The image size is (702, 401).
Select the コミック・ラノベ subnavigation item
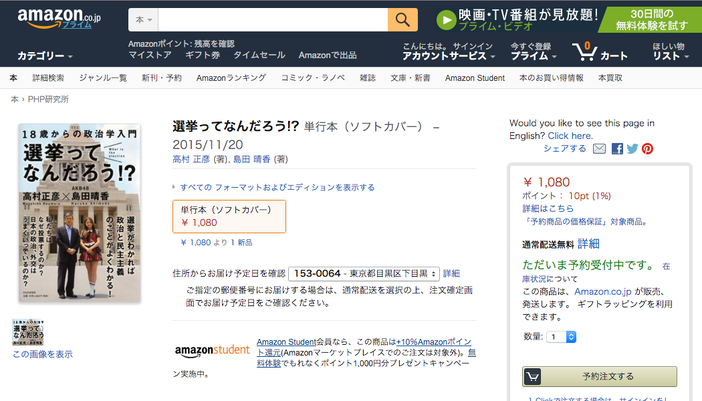[x=313, y=78]
